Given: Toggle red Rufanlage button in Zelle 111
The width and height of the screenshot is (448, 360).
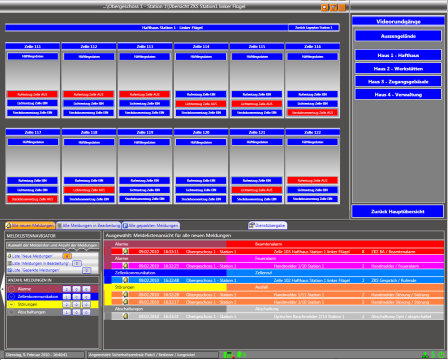Looking at the screenshot, I should (33, 94).
